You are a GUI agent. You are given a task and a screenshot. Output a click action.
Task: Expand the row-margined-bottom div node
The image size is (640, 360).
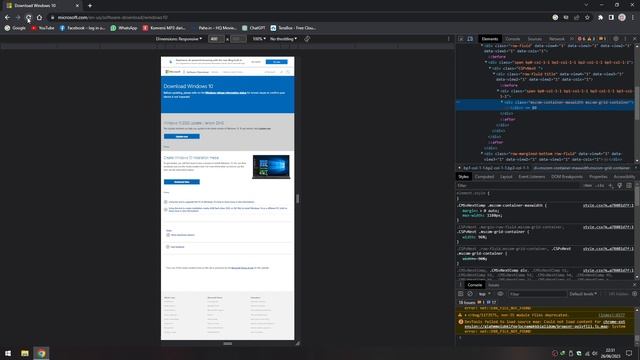tap(482, 154)
